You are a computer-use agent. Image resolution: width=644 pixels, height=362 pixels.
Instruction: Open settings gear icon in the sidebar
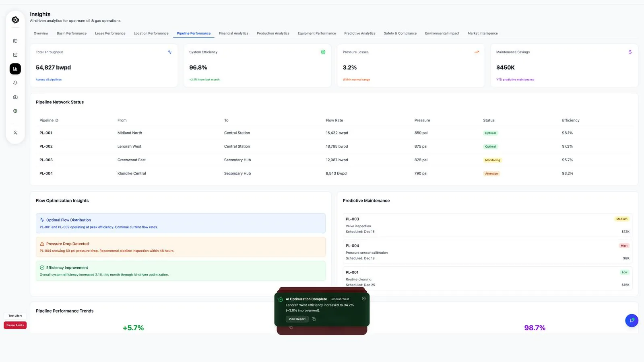click(x=15, y=111)
